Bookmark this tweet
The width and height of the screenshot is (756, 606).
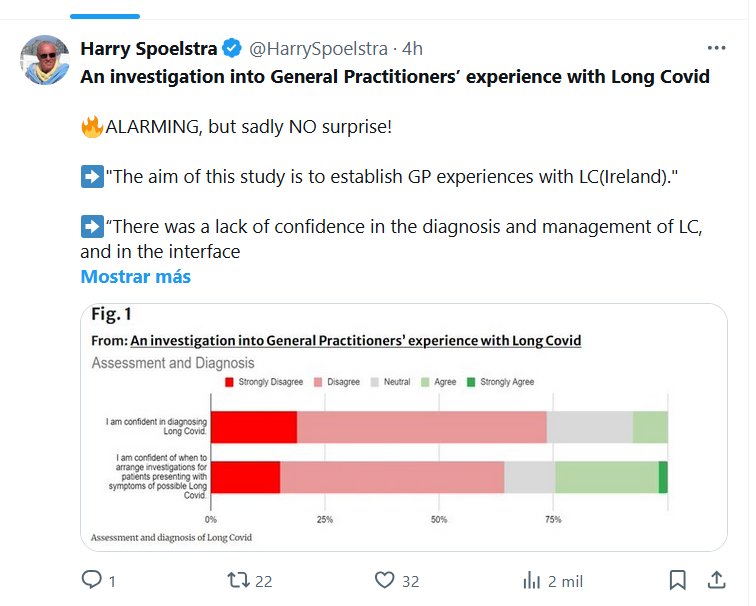pos(677,580)
